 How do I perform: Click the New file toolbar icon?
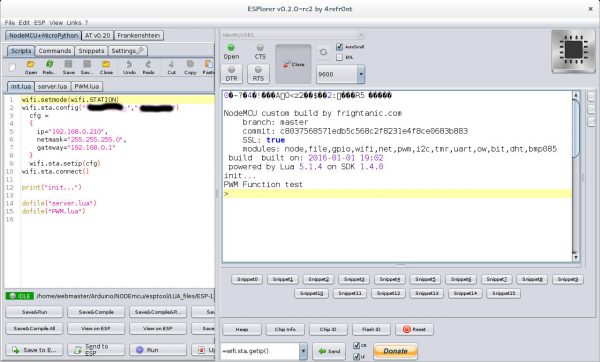click(12, 67)
